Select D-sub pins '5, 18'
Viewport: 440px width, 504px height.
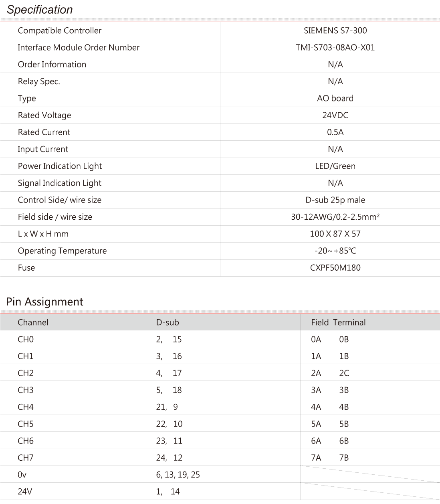[x=169, y=390]
